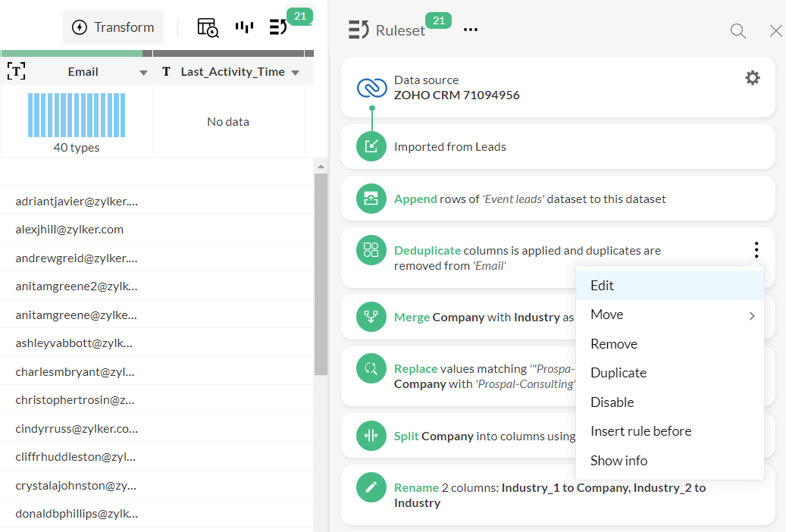Expand the Last_Activity_Time column dropdown
This screenshot has height=532, width=786.
296,74
